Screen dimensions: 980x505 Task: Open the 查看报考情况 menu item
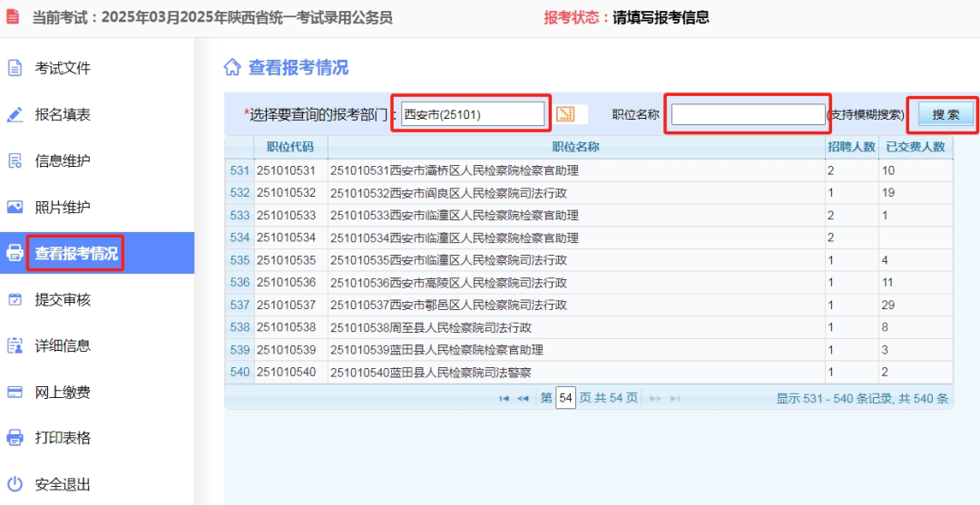coord(76,254)
